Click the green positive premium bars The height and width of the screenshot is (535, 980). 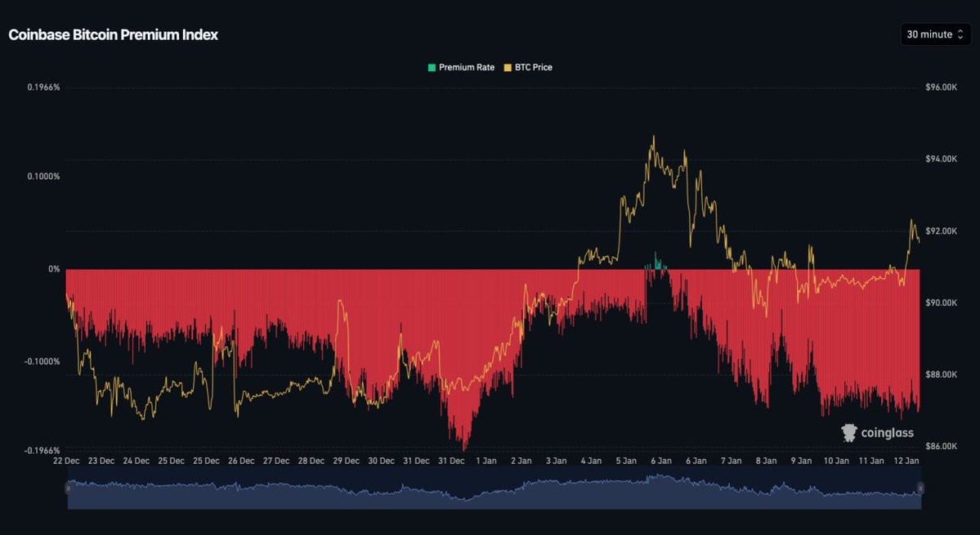656,262
